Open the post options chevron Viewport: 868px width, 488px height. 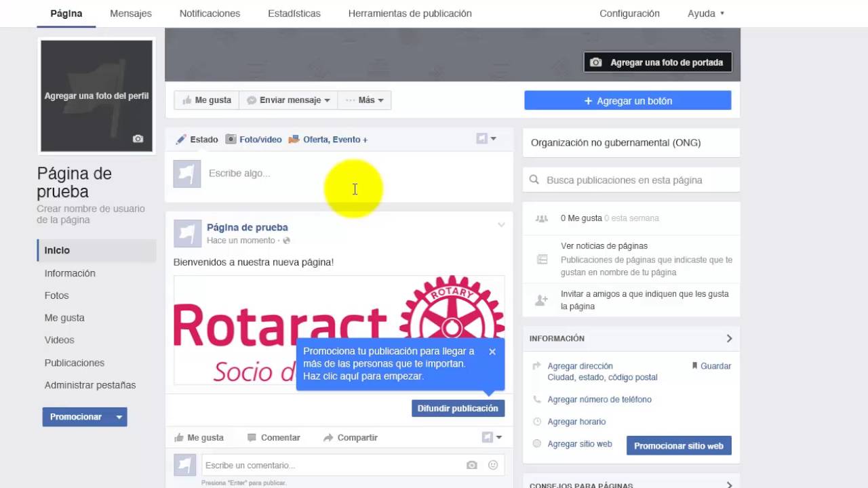point(501,225)
